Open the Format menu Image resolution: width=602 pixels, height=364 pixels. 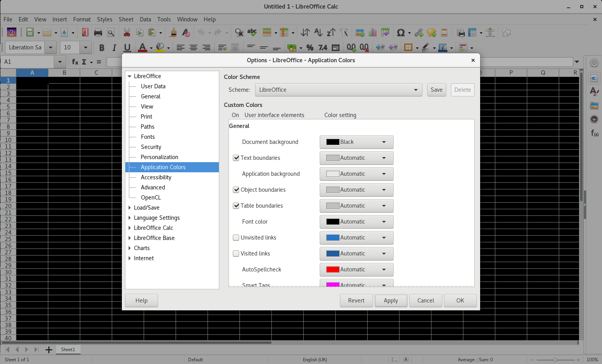pos(82,19)
